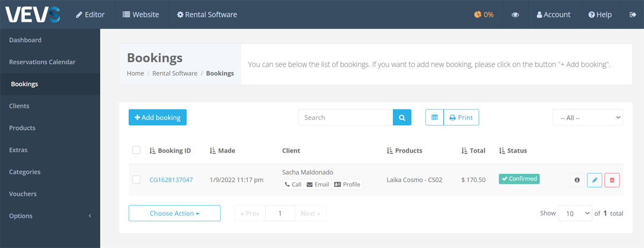The image size is (644, 248).
Task: Click the 0% progress pie indicator
Action: pyautogui.click(x=484, y=14)
